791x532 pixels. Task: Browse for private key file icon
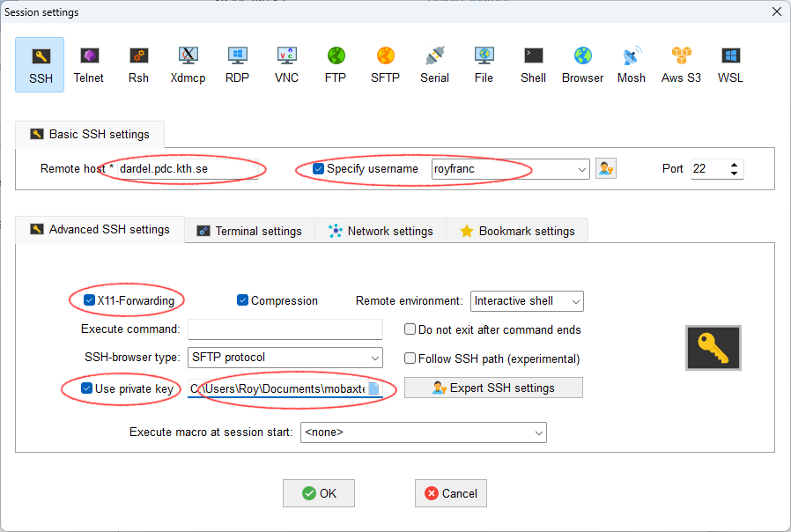tap(373, 388)
